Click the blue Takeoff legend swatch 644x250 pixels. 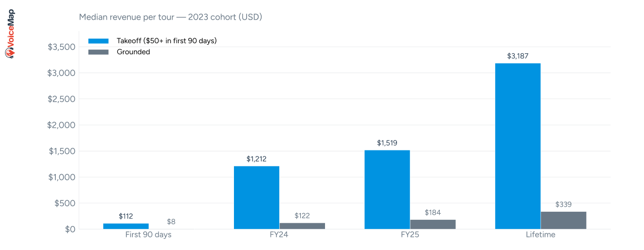click(98, 41)
